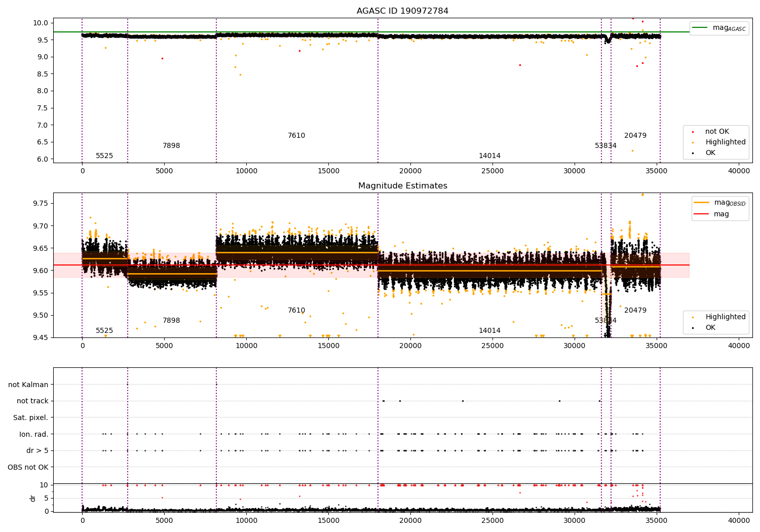
Task: Click obsid label 7898 in the AGASC ID plot
Action: [x=171, y=146]
